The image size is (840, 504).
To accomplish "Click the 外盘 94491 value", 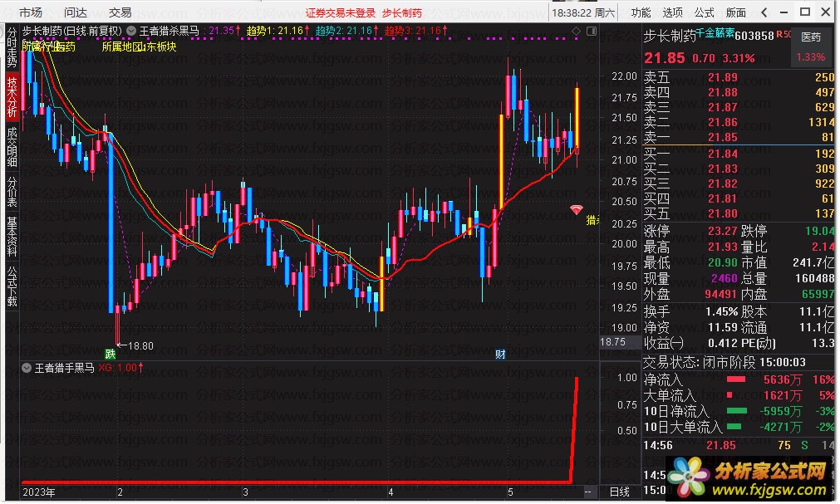I will point(720,294).
